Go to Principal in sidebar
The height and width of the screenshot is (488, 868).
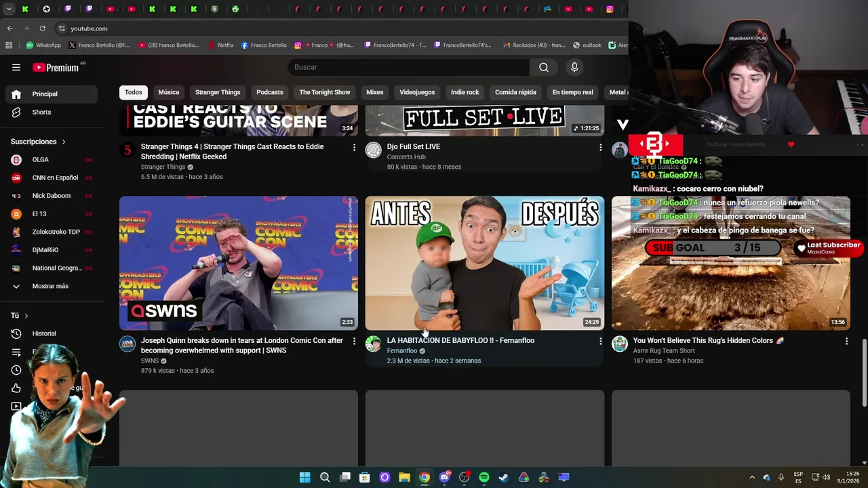point(52,94)
